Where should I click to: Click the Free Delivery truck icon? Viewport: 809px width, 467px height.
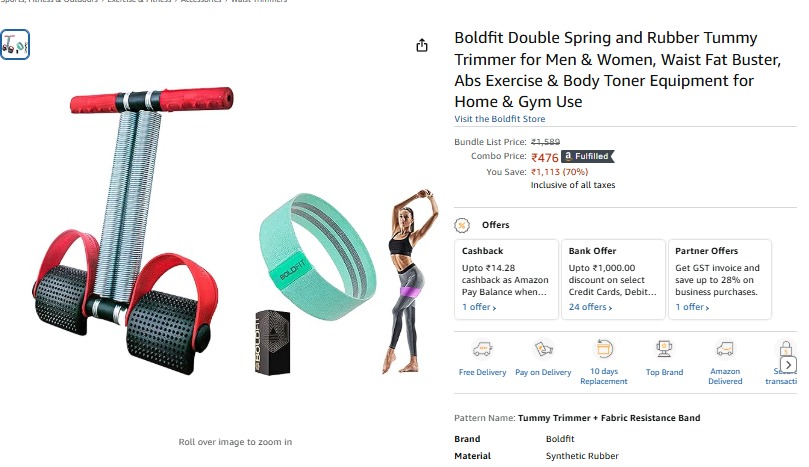pos(482,349)
